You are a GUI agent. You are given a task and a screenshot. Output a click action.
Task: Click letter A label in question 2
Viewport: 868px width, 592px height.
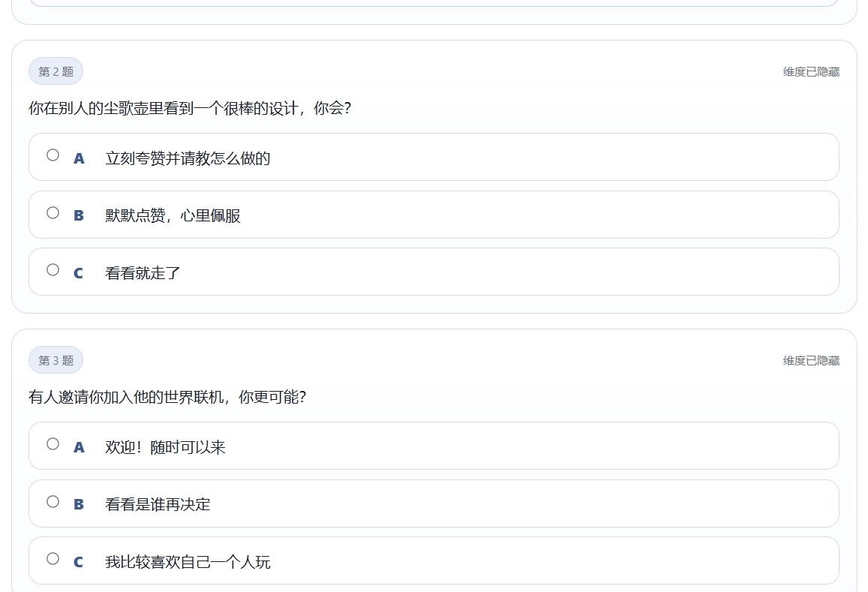click(79, 158)
